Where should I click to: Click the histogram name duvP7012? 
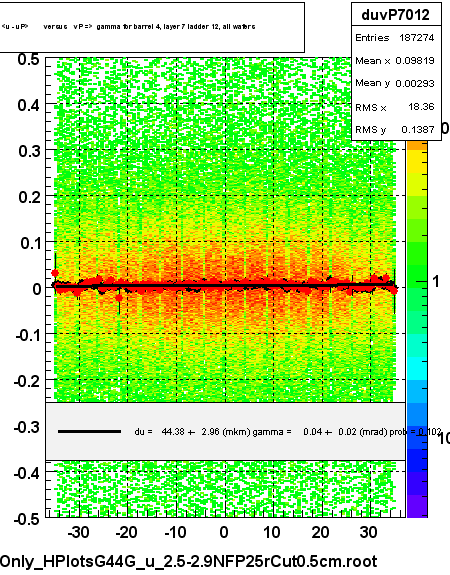pyautogui.click(x=395, y=15)
